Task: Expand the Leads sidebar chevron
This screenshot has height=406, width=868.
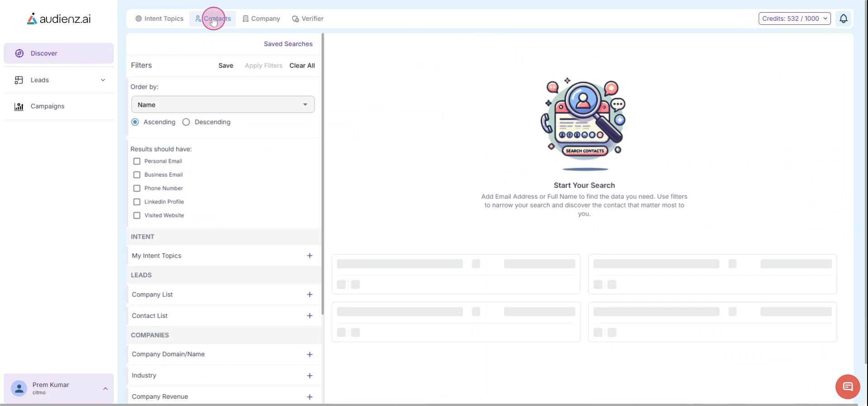Action: point(103,80)
